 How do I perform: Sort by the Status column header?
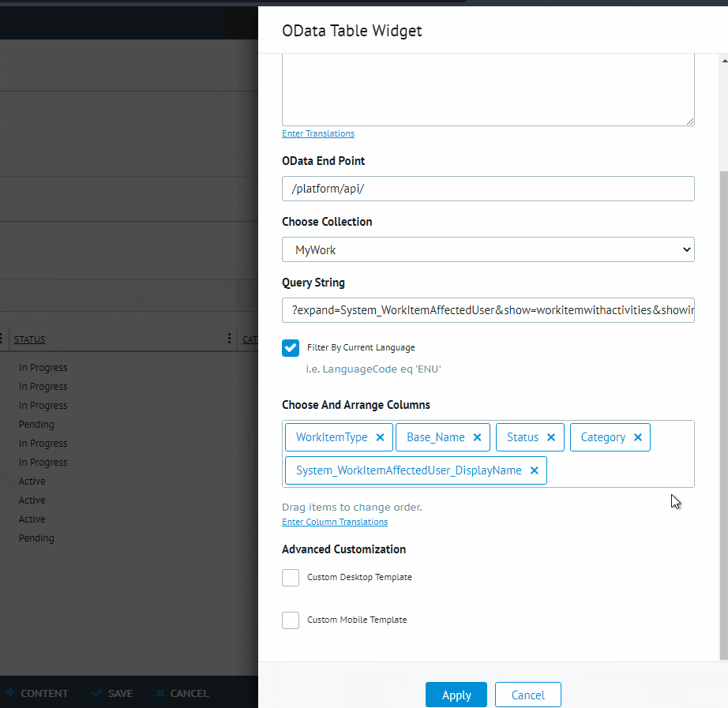[x=30, y=339]
